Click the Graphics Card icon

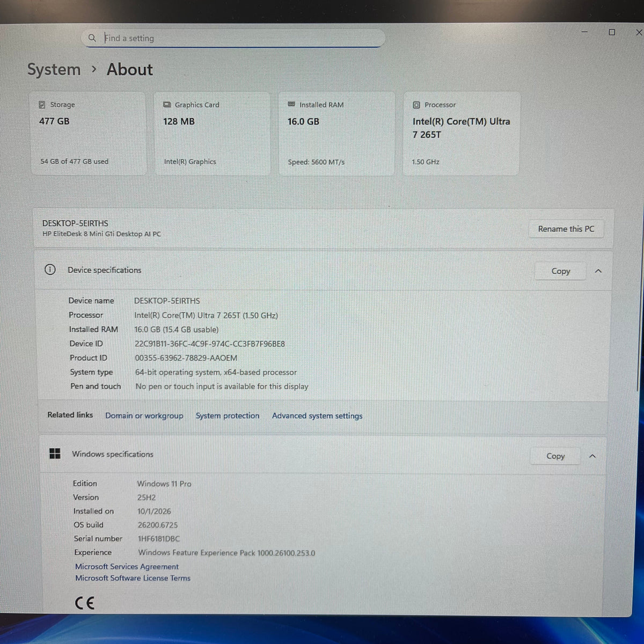pos(167,105)
